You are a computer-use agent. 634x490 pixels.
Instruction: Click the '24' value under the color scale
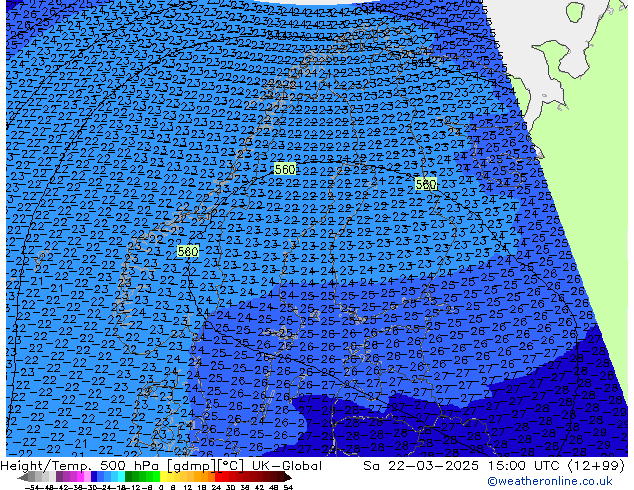216,487
